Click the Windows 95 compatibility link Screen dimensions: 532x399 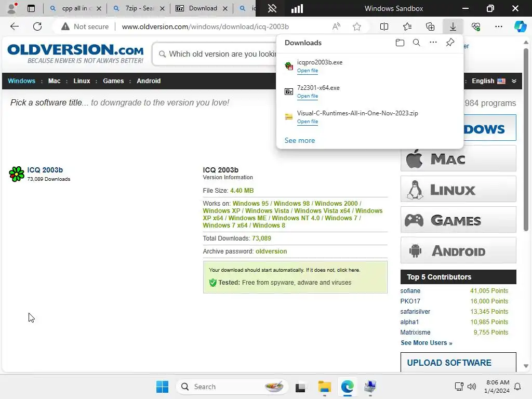(250, 204)
